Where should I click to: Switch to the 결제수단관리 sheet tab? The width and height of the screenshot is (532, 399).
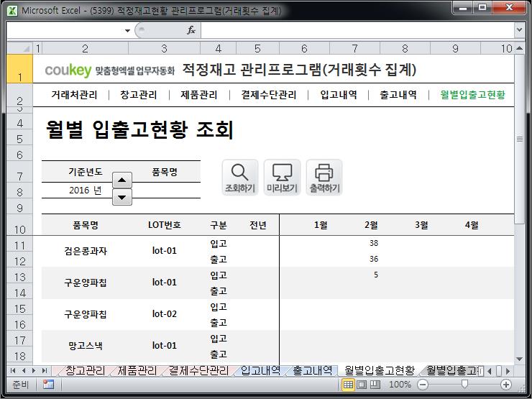(198, 370)
